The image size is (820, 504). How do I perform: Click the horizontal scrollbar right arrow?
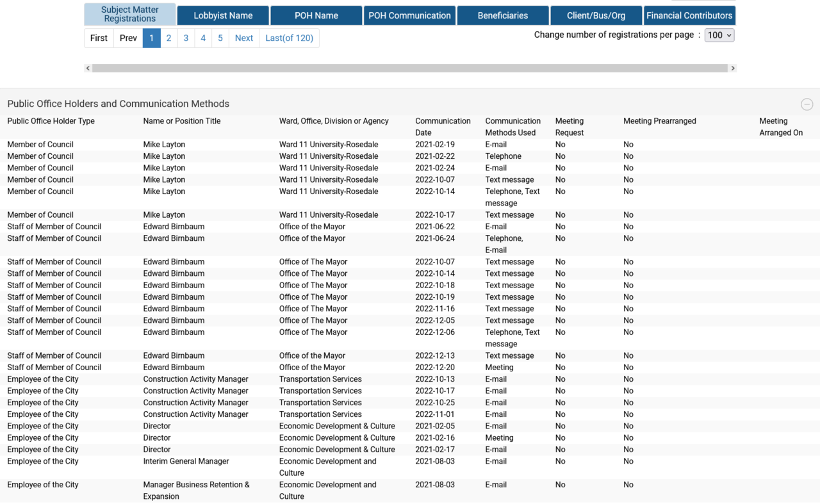[733, 68]
